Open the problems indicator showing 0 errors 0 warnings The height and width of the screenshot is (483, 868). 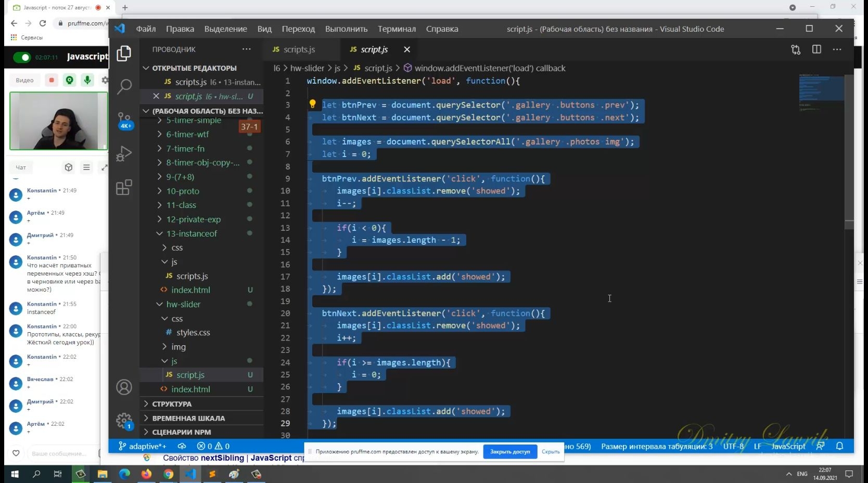213,446
